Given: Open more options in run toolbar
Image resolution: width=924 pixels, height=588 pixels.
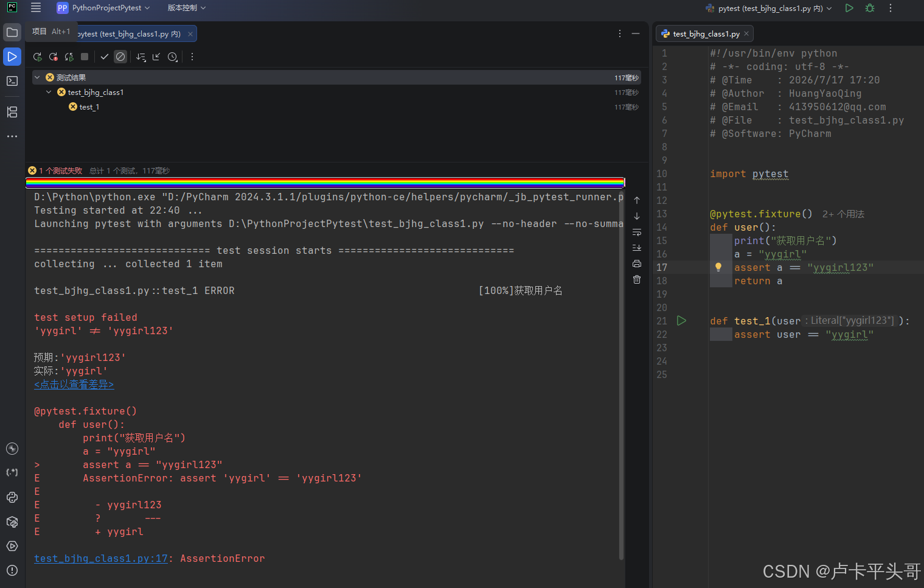Looking at the screenshot, I should [x=192, y=57].
